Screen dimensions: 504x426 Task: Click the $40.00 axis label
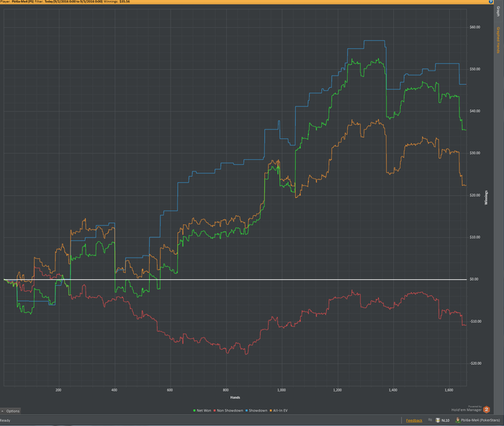point(474,111)
